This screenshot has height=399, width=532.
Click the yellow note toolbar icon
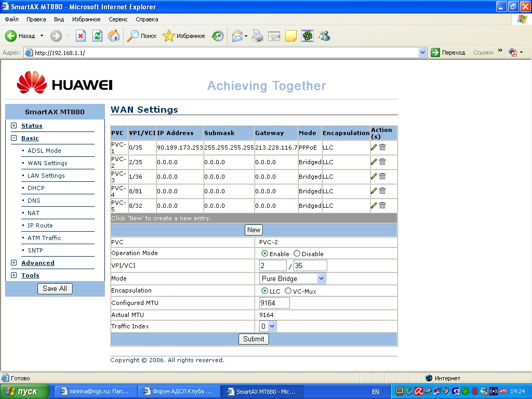[291, 36]
